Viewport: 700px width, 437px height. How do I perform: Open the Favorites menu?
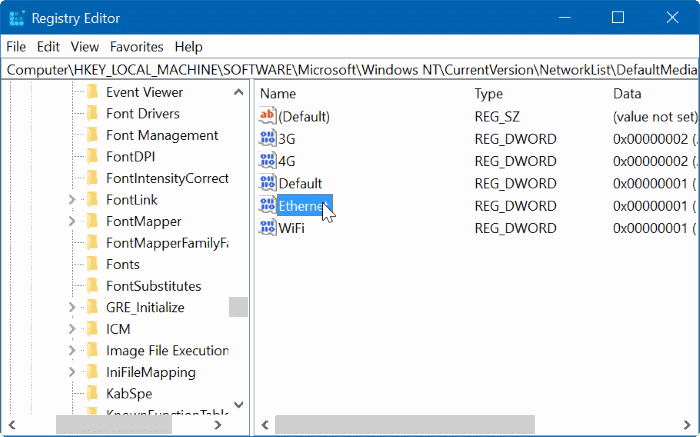(137, 46)
